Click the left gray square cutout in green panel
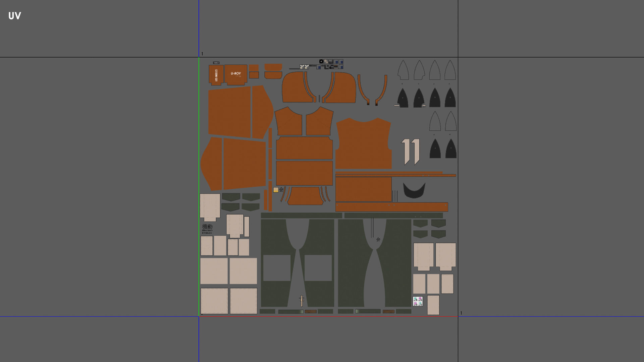Screen dimensions: 644x362 (277, 268)
